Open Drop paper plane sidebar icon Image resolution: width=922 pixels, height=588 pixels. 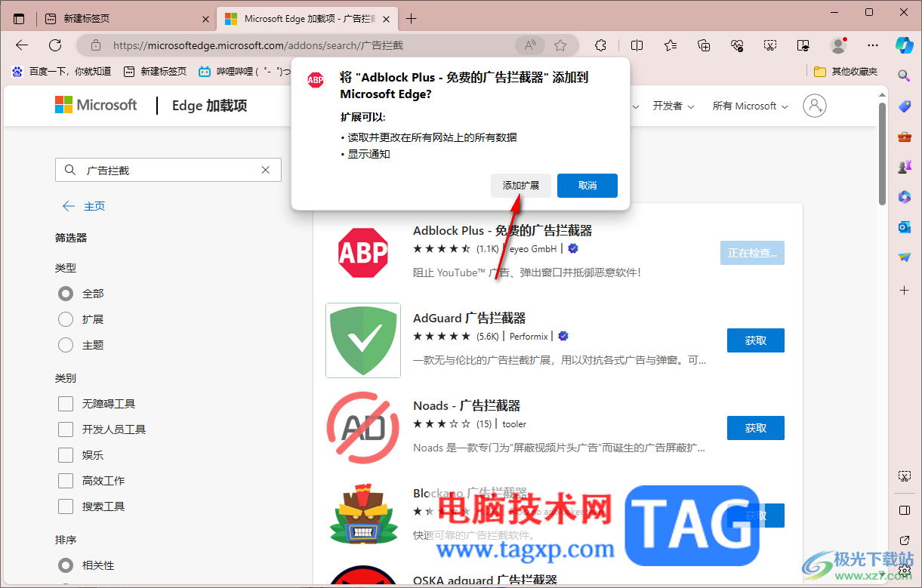click(x=904, y=257)
